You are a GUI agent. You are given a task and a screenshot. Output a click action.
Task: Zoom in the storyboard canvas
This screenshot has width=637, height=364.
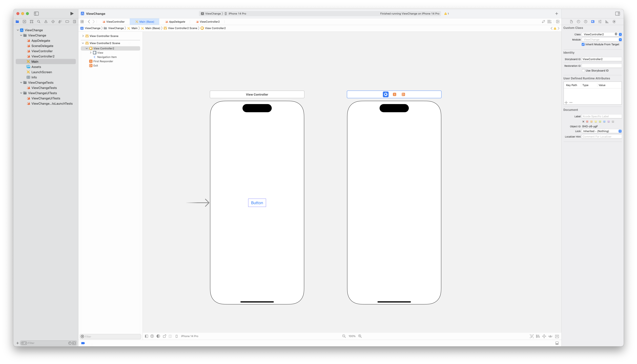click(360, 336)
